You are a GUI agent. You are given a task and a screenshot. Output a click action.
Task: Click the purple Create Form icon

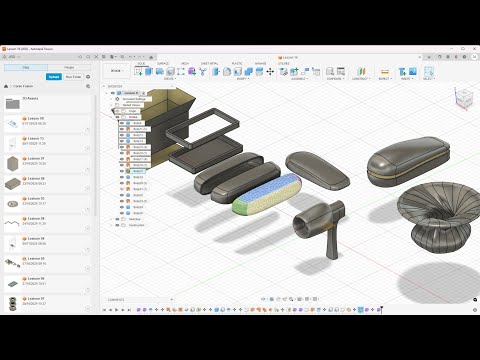[192, 71]
